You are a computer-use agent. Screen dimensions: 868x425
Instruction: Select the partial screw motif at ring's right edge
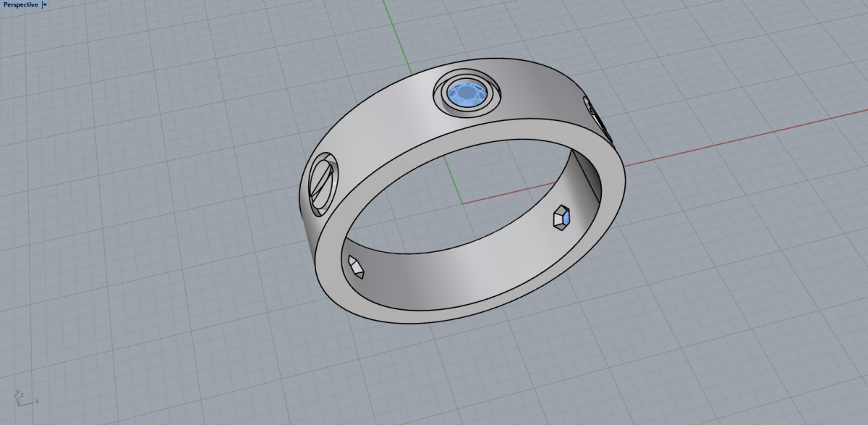click(597, 117)
